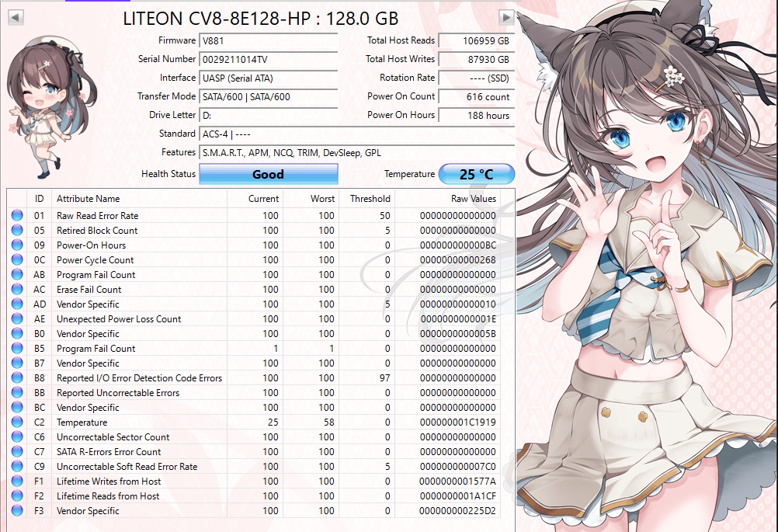This screenshot has height=532, width=778.
Task: Click status icon for Reported Uncorrectable Errors
Action: point(17,392)
